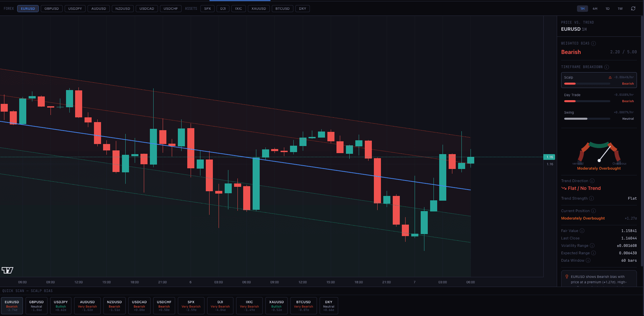Select the GBPUSD forex pair
Image resolution: width=644 pixels, height=316 pixels.
51,8
